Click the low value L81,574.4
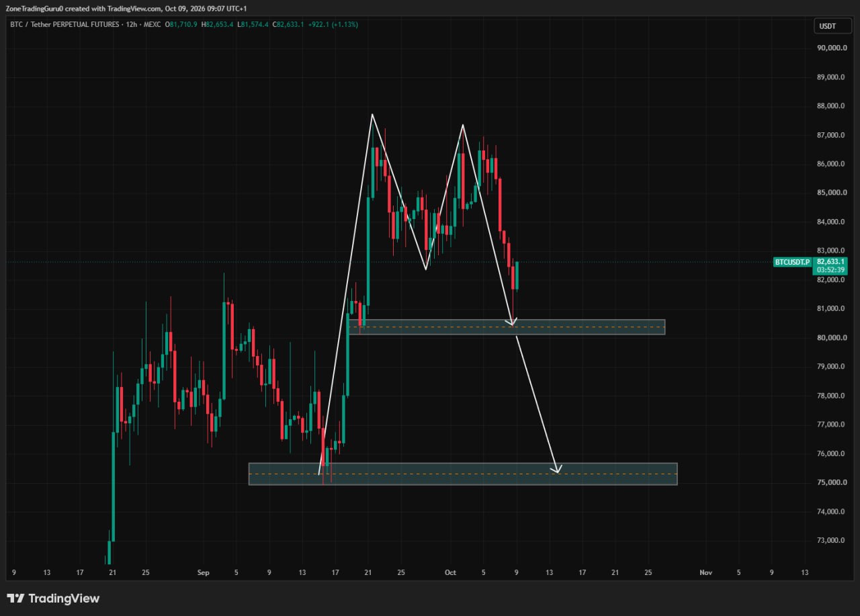 [253, 24]
